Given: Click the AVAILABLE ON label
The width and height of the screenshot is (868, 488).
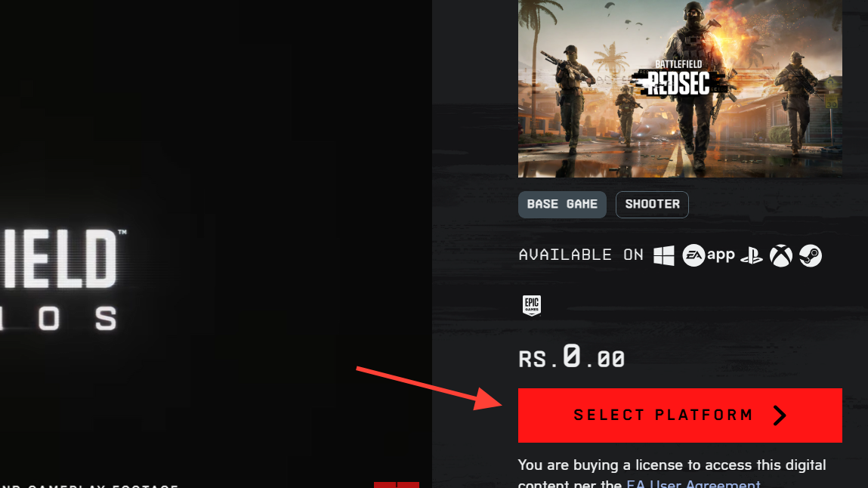Looking at the screenshot, I should pos(581,255).
